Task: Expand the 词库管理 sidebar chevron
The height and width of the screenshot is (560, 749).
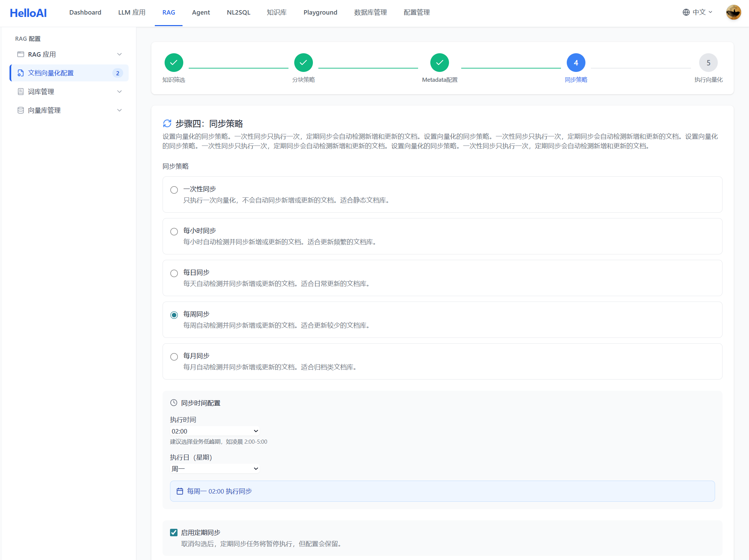Action: click(119, 92)
